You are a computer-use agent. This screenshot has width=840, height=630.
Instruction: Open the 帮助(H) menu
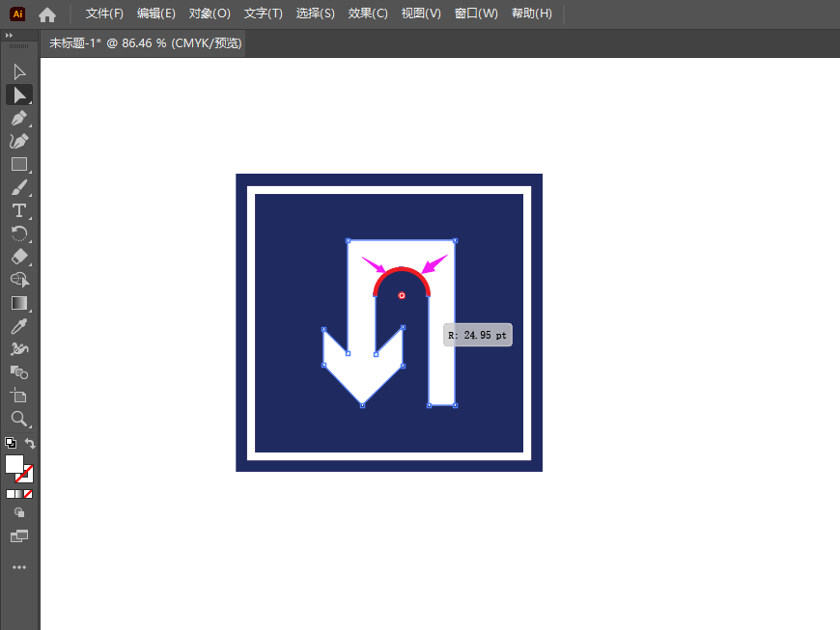(531, 14)
